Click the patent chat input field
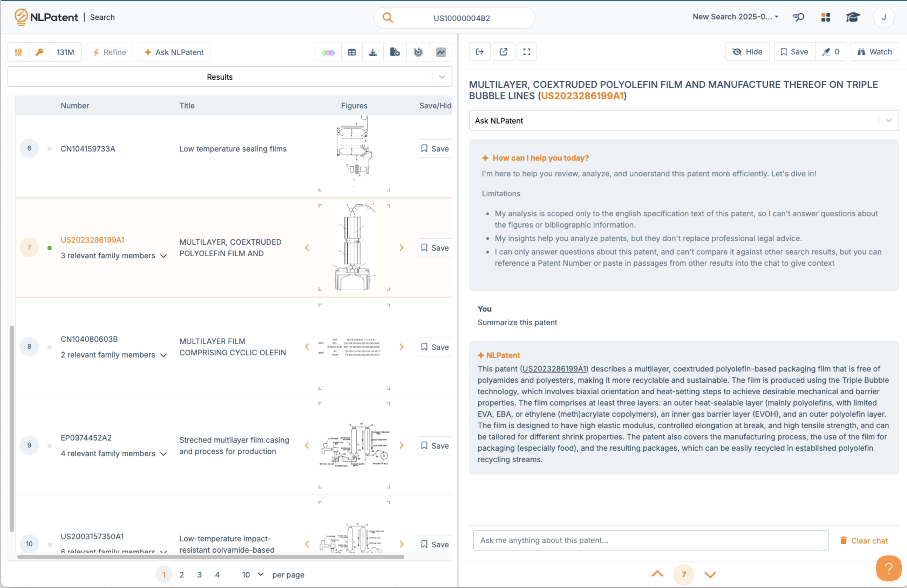This screenshot has height=588, width=907. click(x=651, y=540)
